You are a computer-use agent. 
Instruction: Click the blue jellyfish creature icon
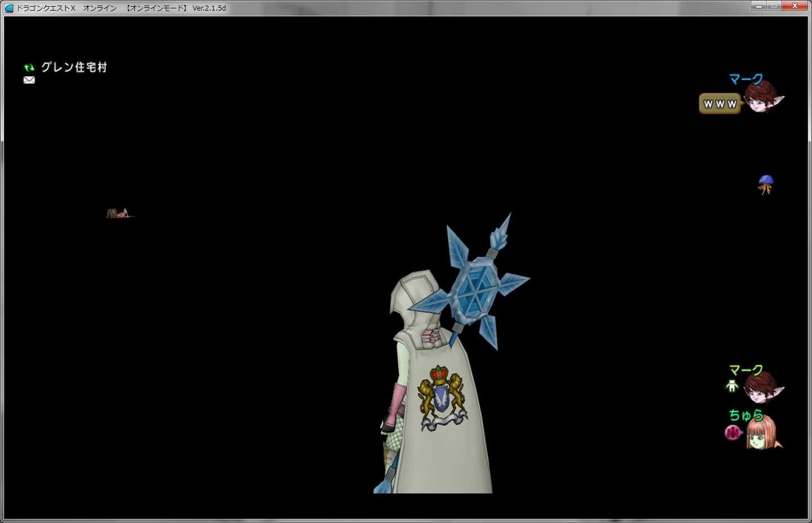tap(766, 185)
